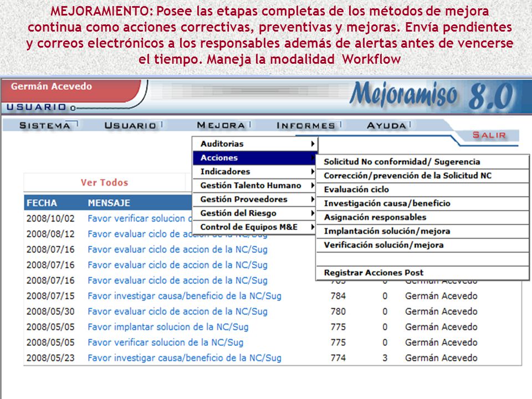Image resolution: width=532 pixels, height=399 pixels.
Task: Open the Mejora menu
Action: point(221,125)
